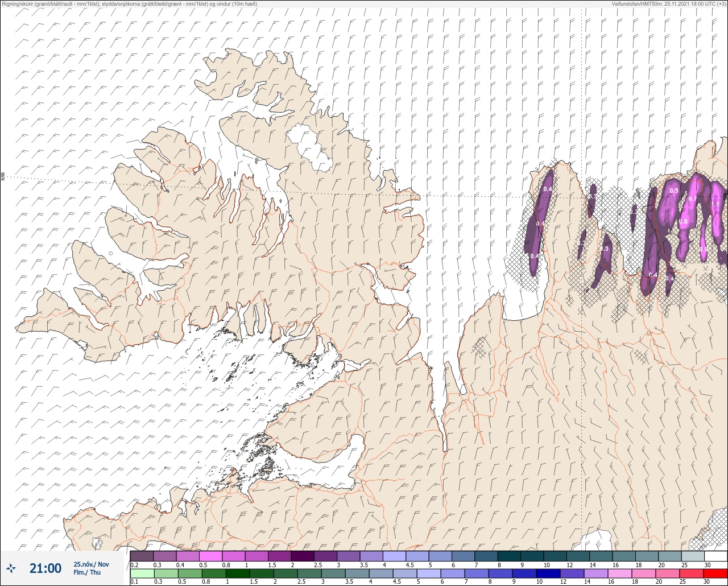Click the 0.8 snowfall value on the map
This screenshot has height=586, width=728.
[684, 221]
